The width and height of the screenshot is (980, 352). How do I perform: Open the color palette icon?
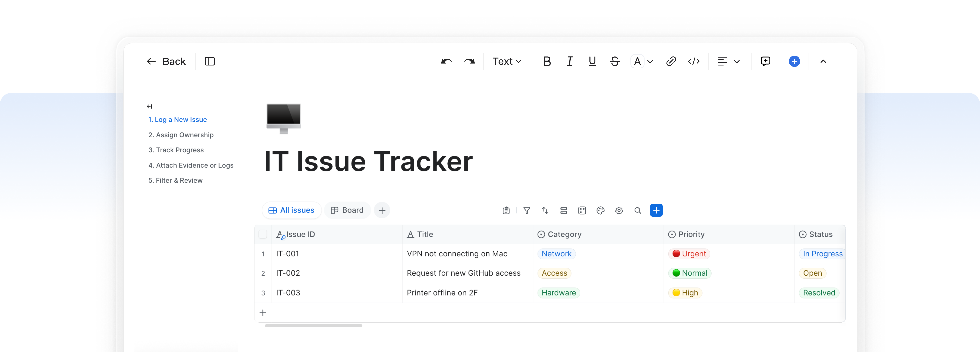click(600, 210)
